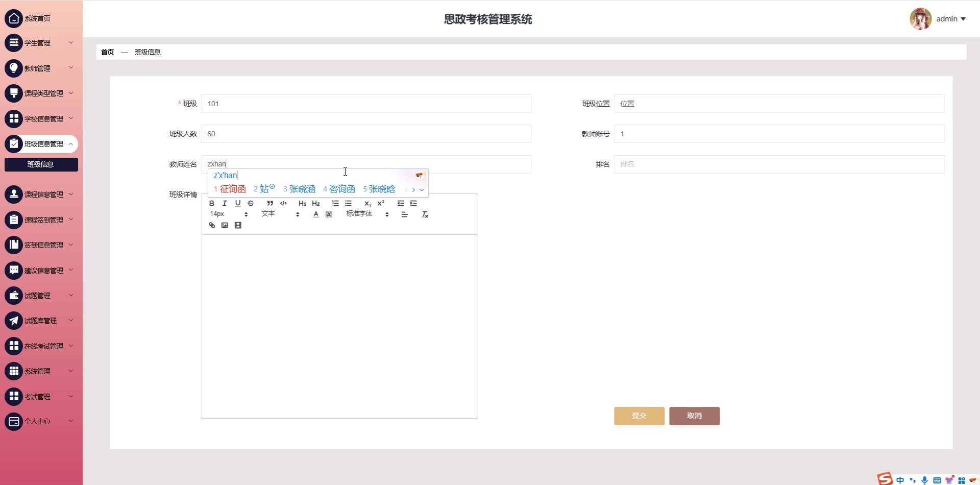Open the admin user dropdown
The height and width of the screenshot is (485, 980).
[951, 19]
